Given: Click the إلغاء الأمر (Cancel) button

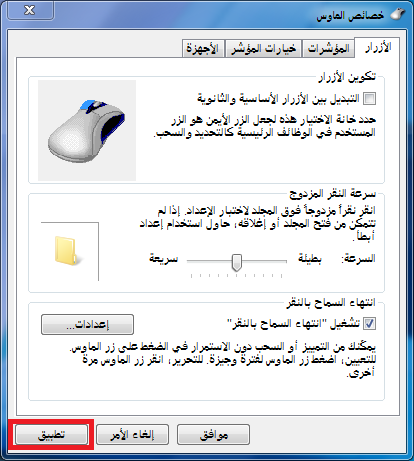Looking at the screenshot, I should pyautogui.click(x=132, y=435).
